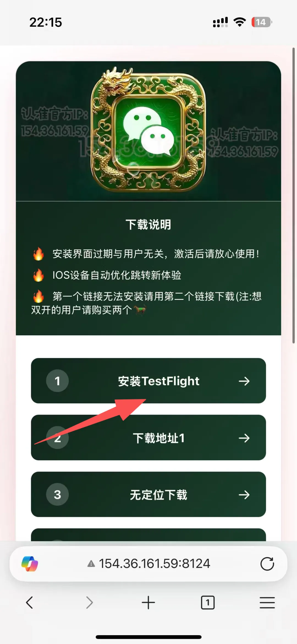The image size is (297, 644).
Task: Reload the page with refresh icon
Action: coord(267,564)
